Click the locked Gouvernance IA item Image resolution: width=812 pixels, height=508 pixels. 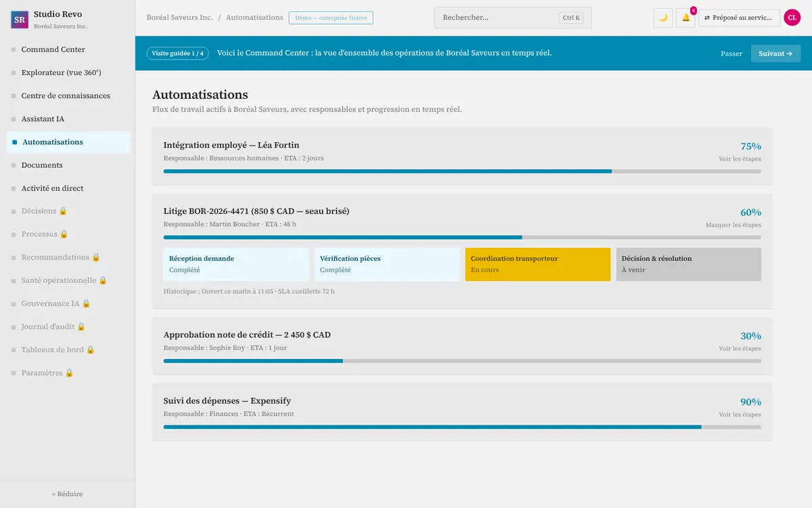68,303
